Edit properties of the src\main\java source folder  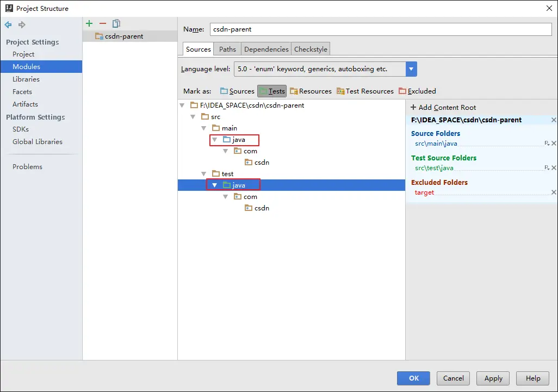tap(547, 143)
